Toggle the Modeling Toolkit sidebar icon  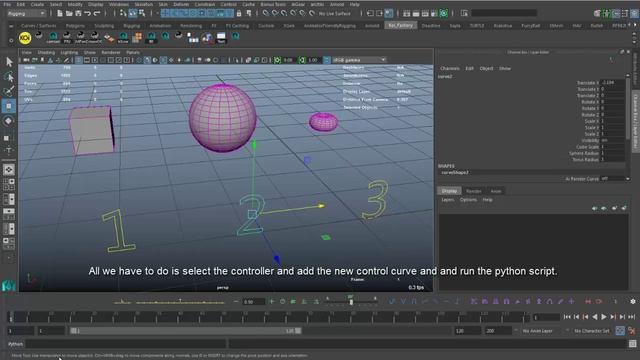[598, 13]
